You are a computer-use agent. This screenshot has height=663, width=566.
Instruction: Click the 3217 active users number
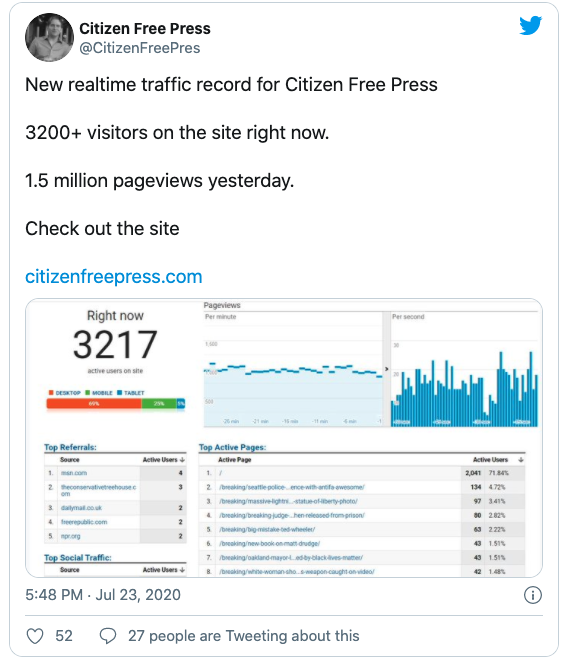pyautogui.click(x=115, y=345)
